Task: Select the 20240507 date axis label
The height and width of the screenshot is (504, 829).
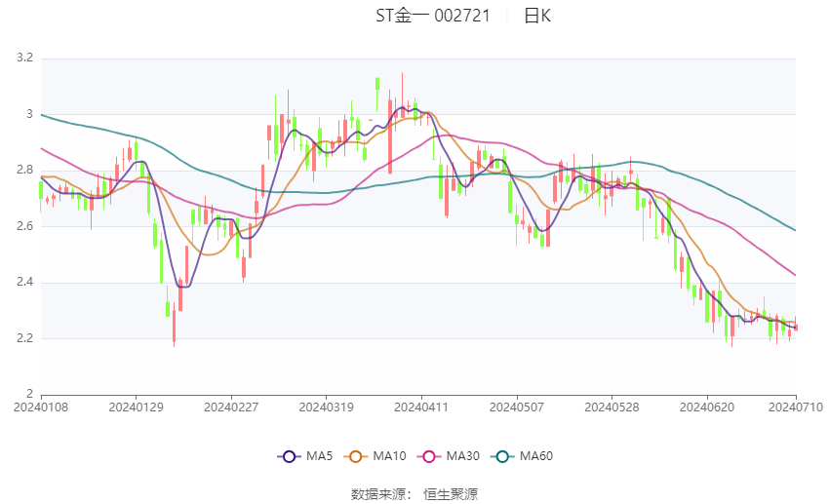Action: point(517,407)
